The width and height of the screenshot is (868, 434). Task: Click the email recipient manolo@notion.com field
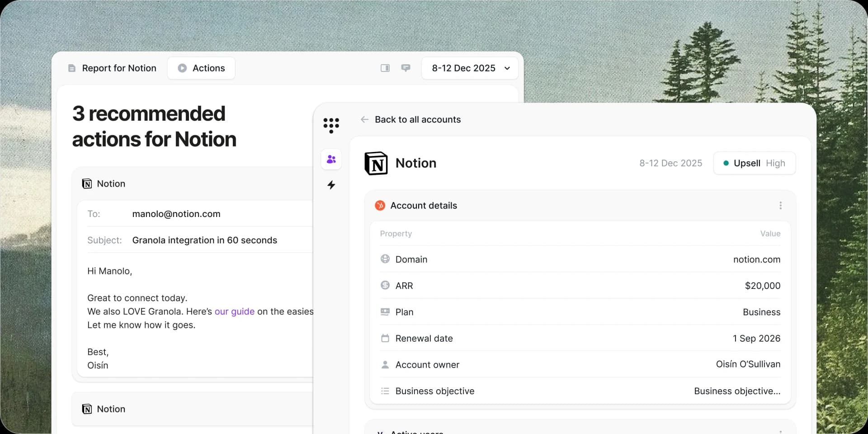point(176,214)
